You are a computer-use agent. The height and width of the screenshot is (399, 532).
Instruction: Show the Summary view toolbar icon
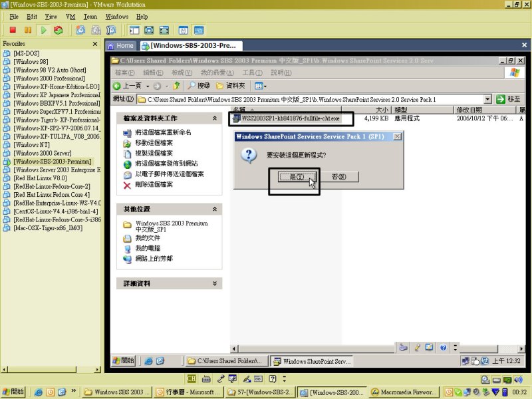(x=184, y=30)
